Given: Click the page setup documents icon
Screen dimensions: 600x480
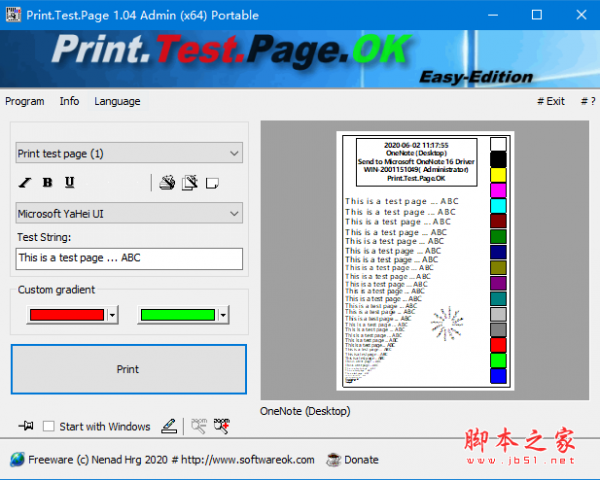Looking at the screenshot, I should click(190, 183).
